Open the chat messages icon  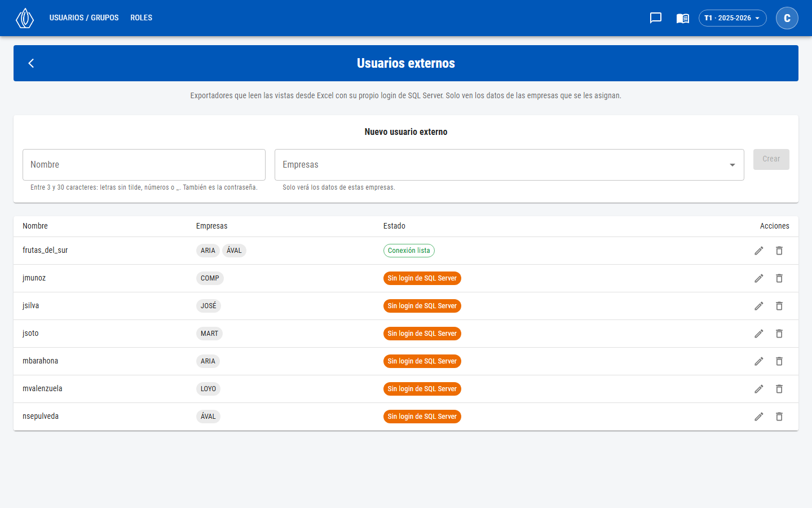pos(656,18)
